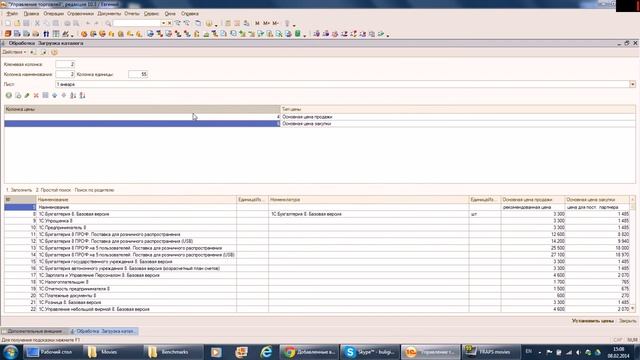Click the Ключевая колонка input field
Image resolution: width=640 pixels, height=360 pixels.
65,64
